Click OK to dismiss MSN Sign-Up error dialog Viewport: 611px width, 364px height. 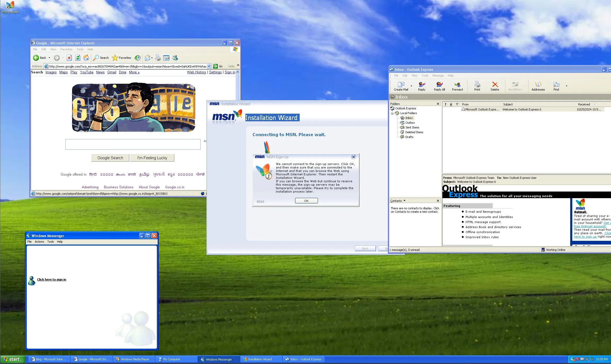click(x=306, y=201)
